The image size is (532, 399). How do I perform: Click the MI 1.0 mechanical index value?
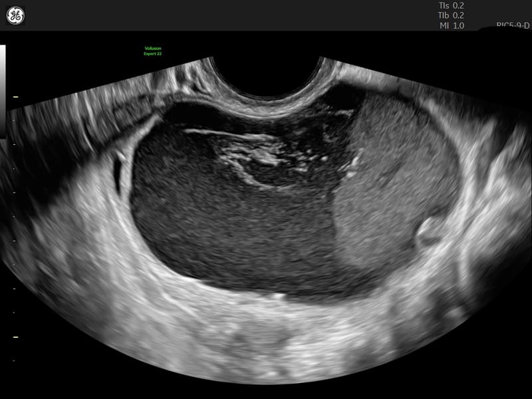tap(452, 26)
